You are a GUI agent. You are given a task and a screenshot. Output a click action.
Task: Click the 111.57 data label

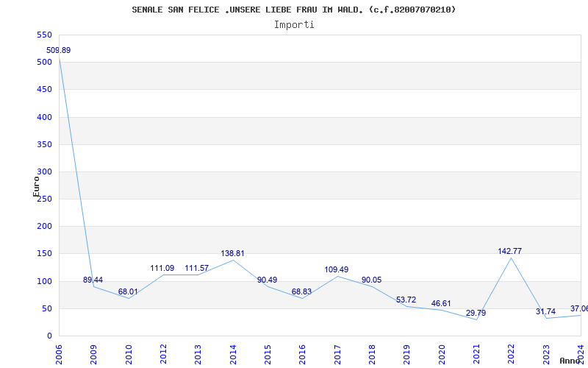(197, 269)
